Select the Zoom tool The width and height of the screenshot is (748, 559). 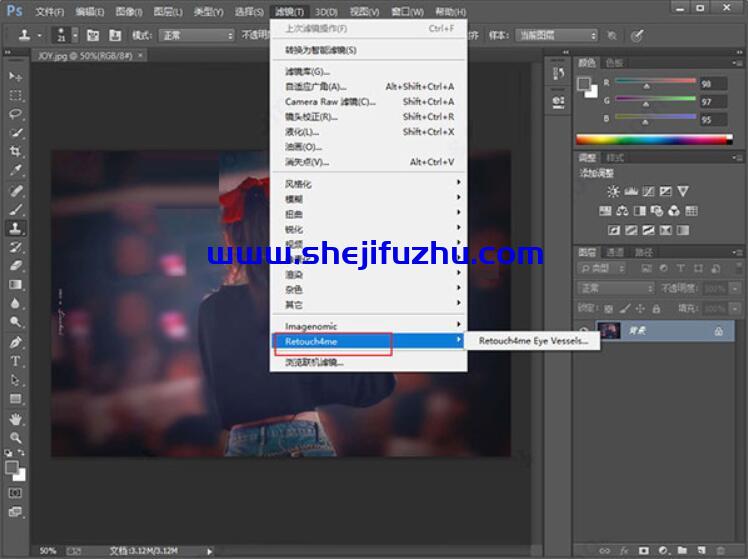click(x=15, y=438)
